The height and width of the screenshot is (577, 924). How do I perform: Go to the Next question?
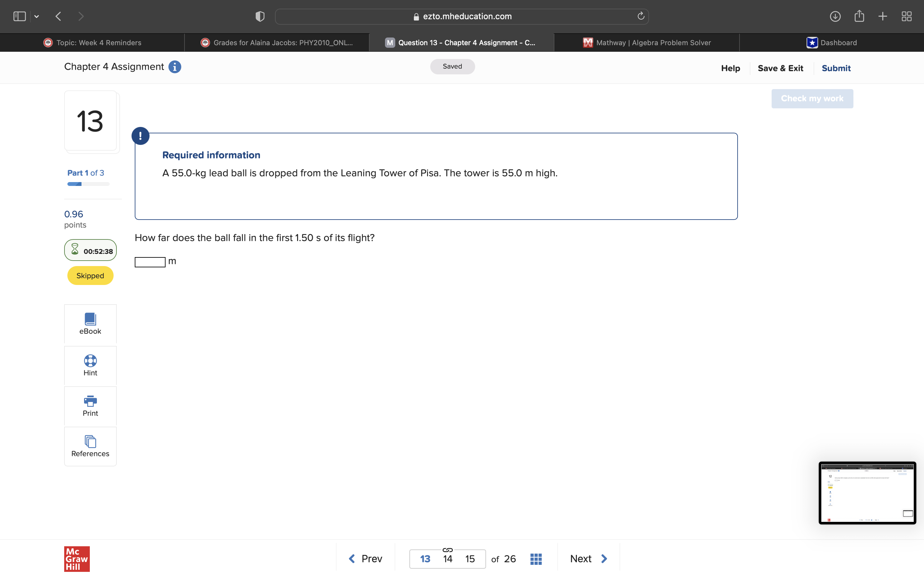click(588, 559)
